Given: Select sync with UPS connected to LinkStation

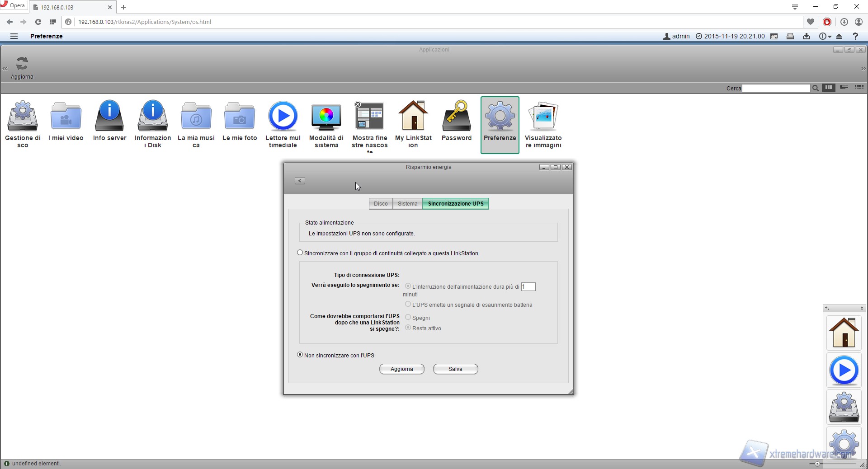Looking at the screenshot, I should click(300, 253).
